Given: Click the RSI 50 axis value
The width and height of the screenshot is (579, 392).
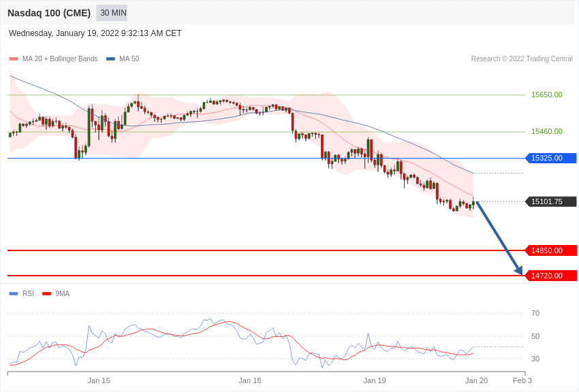Looking at the screenshot, I should [x=535, y=336].
